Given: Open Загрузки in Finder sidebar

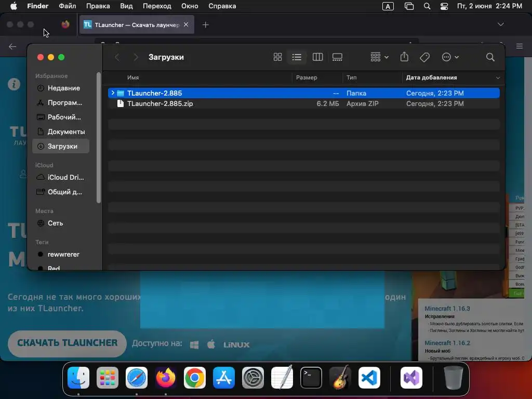Looking at the screenshot, I should pyautogui.click(x=61, y=146).
